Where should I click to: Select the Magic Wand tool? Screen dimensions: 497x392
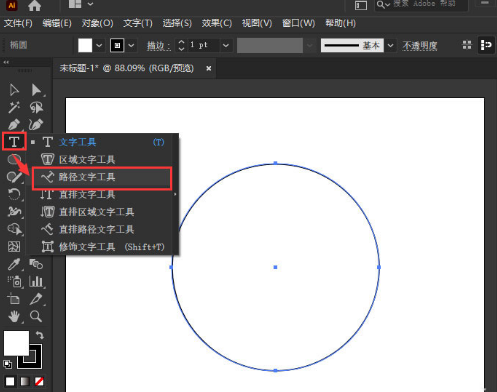(x=14, y=107)
